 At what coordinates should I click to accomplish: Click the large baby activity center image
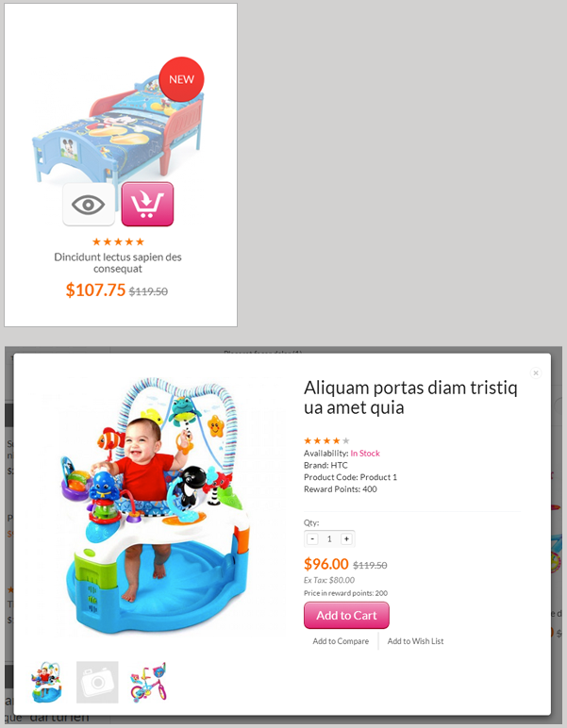pyautogui.click(x=156, y=506)
